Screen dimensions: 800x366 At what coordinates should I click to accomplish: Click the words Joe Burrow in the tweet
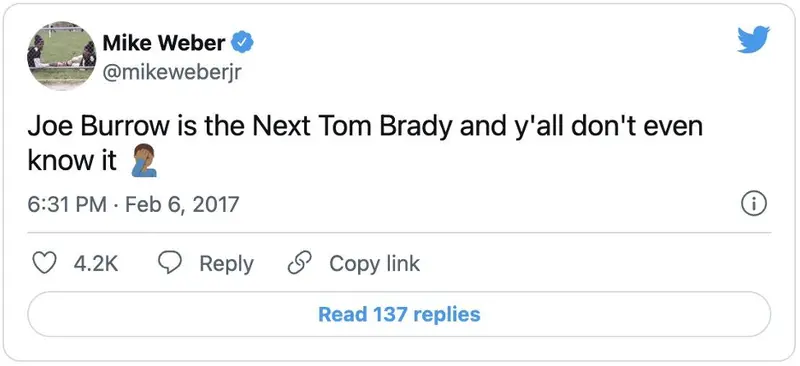(x=98, y=126)
